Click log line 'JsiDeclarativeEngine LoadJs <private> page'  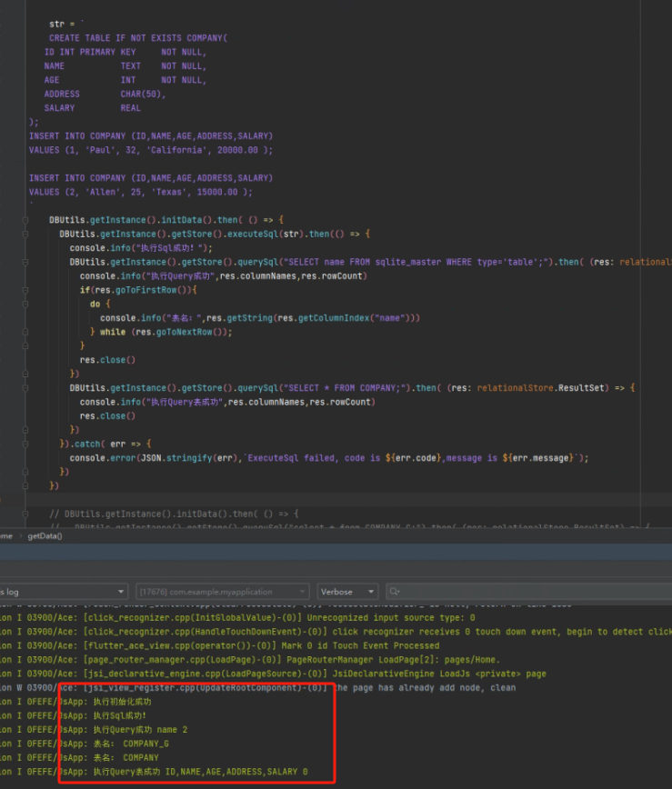click(273, 674)
